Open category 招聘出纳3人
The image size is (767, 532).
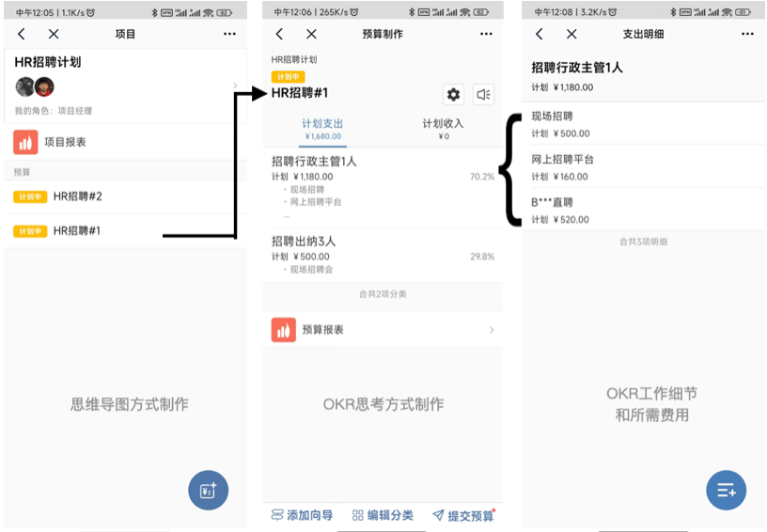pos(383,256)
